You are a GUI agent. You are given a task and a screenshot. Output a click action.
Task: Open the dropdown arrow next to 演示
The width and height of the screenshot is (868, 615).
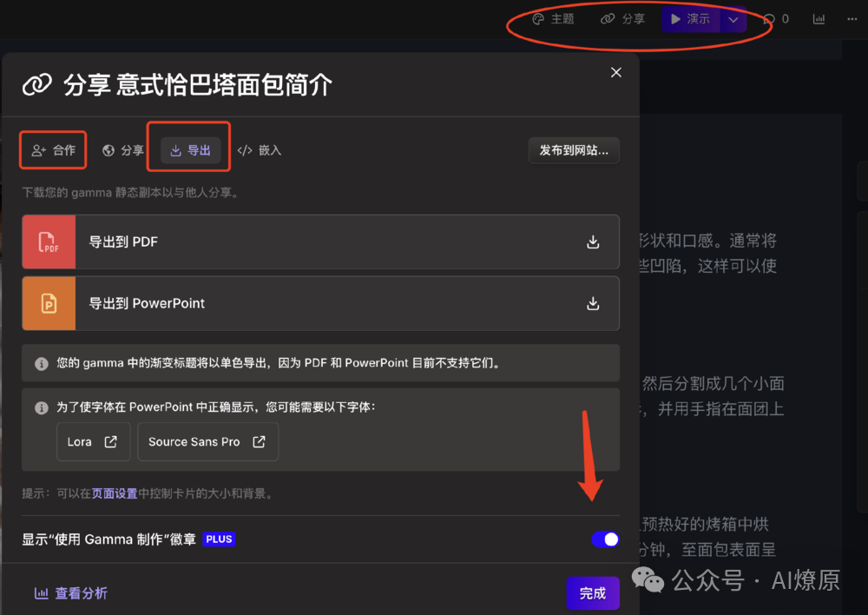coord(732,18)
